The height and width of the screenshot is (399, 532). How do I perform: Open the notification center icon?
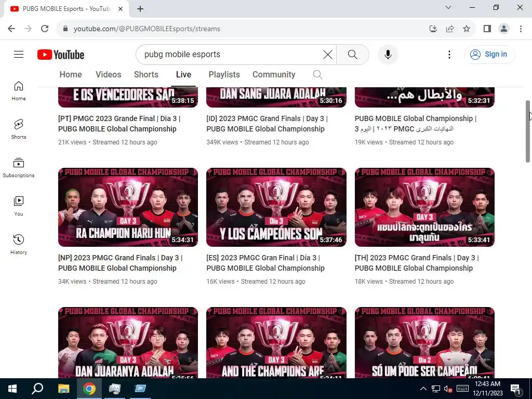pyautogui.click(x=515, y=389)
